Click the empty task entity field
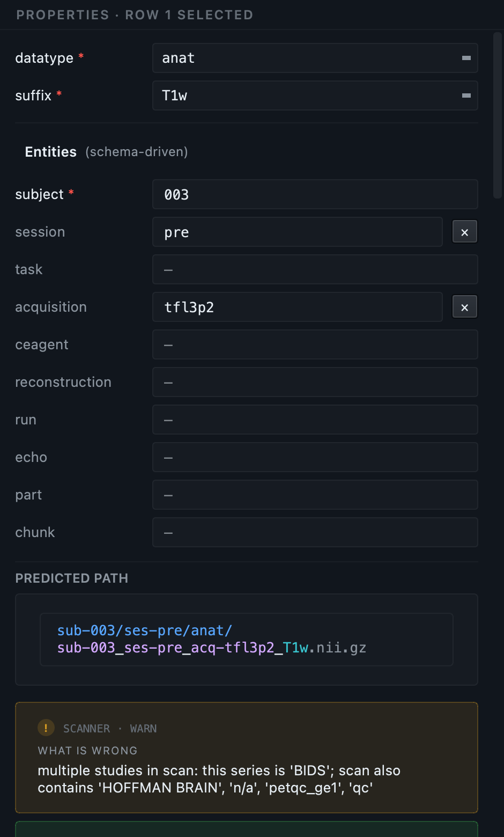Screen dimensions: 504x837 (315, 269)
